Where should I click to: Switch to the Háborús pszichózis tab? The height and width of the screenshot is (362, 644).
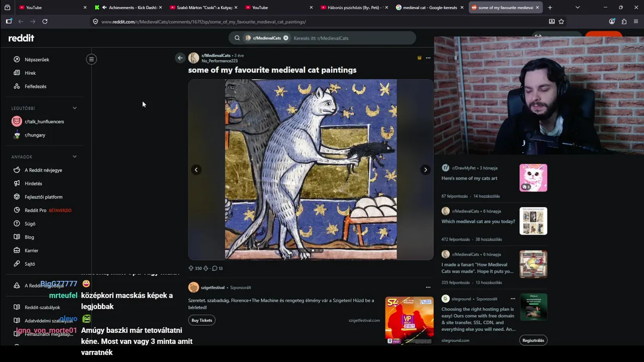coord(354,8)
